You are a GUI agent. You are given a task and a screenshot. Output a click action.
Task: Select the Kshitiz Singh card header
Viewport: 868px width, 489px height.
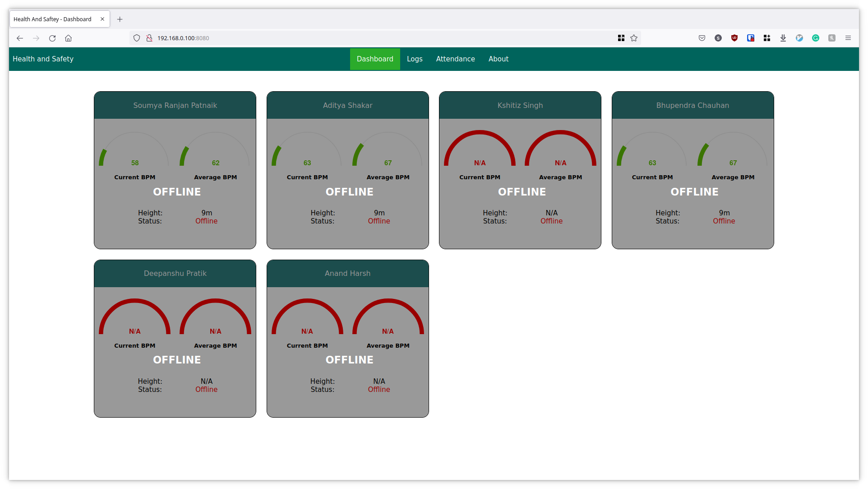(520, 105)
